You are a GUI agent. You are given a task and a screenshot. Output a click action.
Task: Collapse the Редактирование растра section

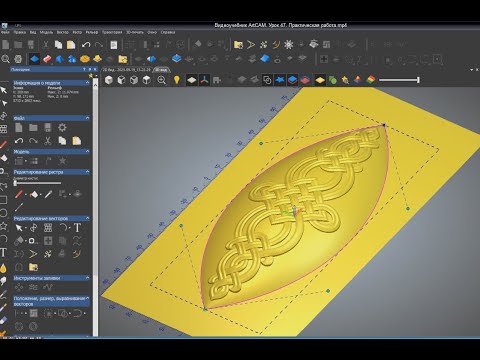pyautogui.click(x=87, y=172)
